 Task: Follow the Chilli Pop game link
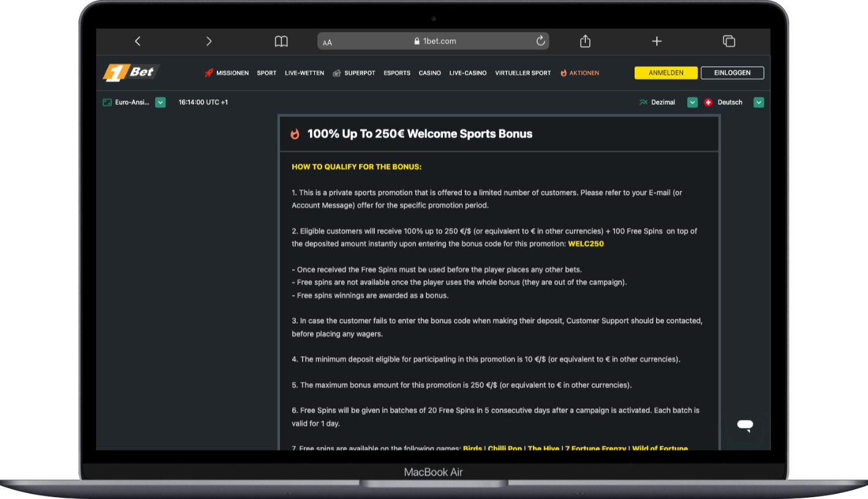coord(505,448)
